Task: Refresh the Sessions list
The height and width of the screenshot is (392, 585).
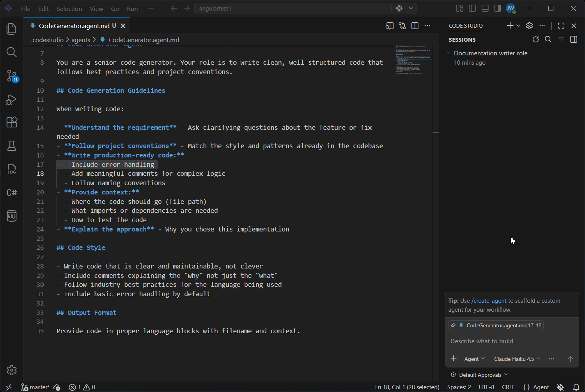Action: click(x=535, y=39)
